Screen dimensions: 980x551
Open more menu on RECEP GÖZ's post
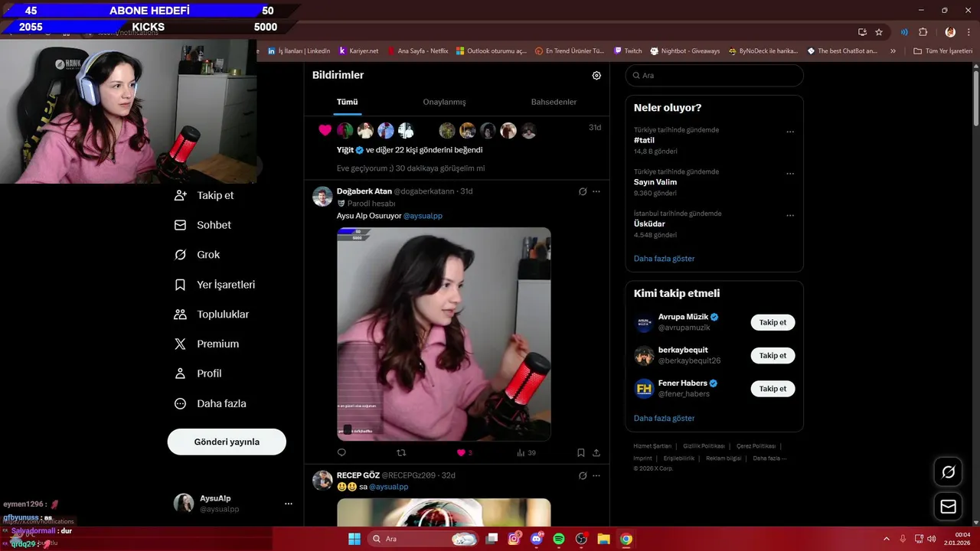[596, 475]
